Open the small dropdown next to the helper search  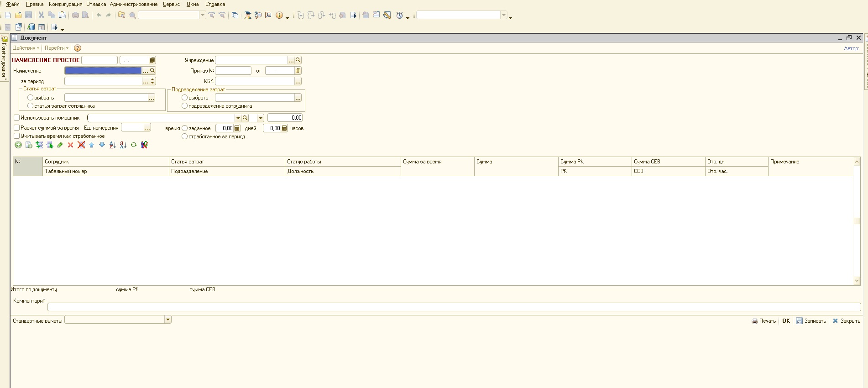coord(261,118)
